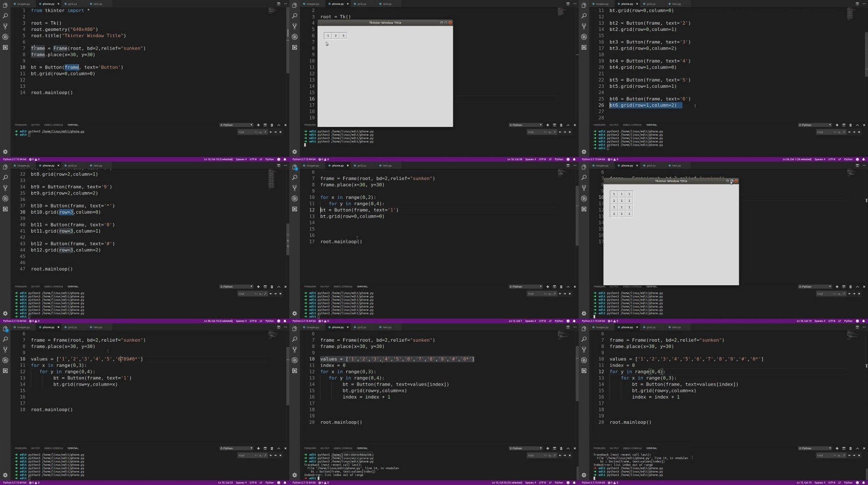Click 'Ln 26, Col 1 (26 selected)' status entry
The width and height of the screenshot is (868, 485).
(x=798, y=159)
